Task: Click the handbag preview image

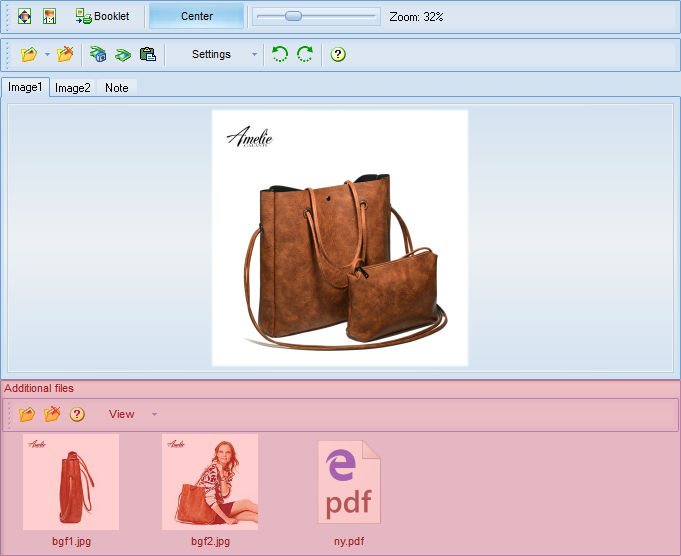Action: (340, 238)
